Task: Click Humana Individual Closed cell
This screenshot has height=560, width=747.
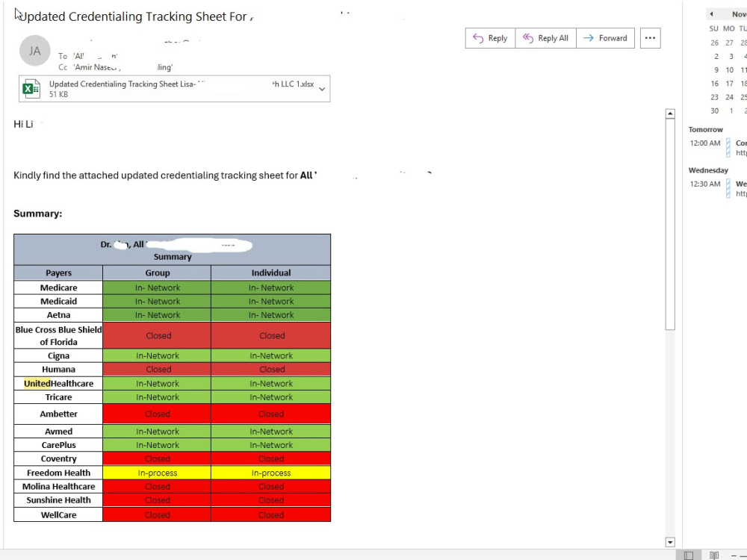Action: coord(270,369)
